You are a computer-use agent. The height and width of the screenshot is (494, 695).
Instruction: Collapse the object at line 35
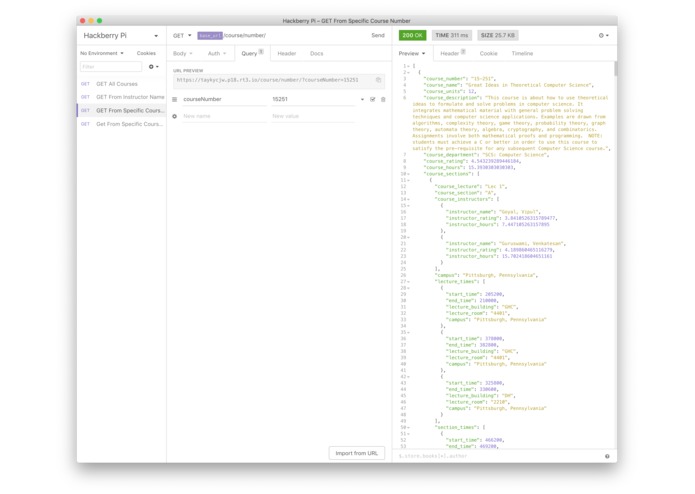tap(408, 332)
